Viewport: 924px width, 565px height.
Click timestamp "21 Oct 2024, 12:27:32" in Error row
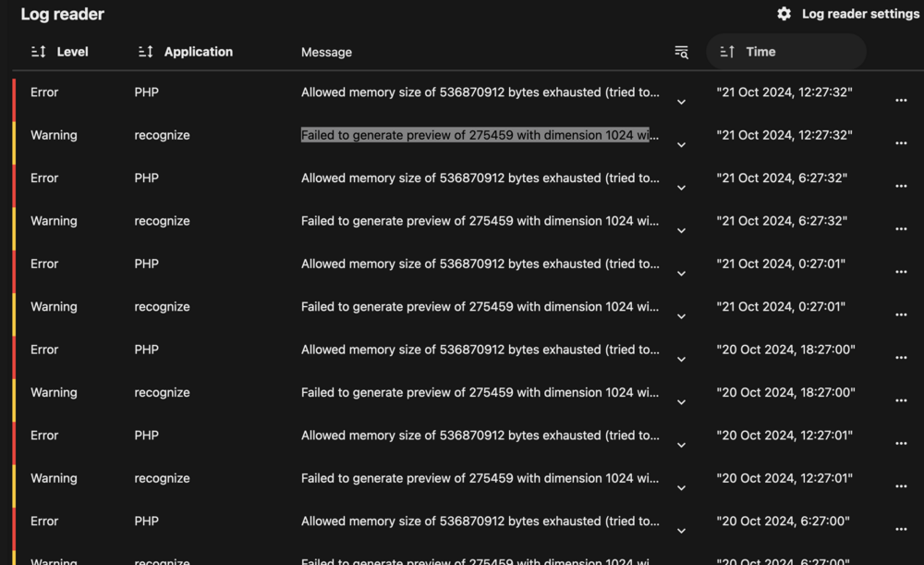[784, 92]
